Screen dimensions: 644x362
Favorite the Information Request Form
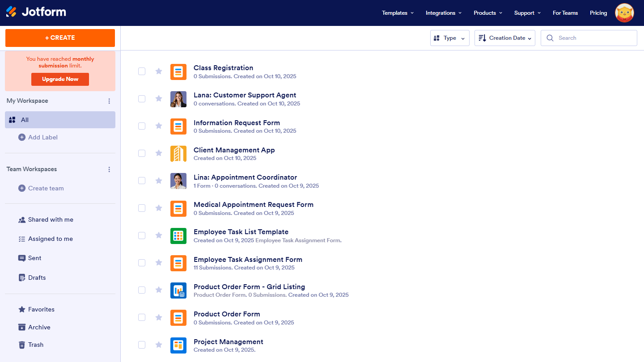pyautogui.click(x=159, y=126)
